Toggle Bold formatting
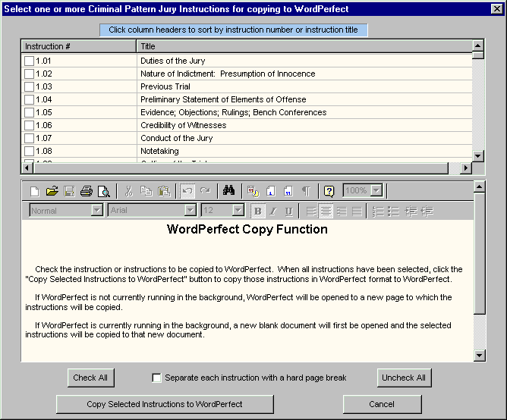The height and width of the screenshot is (420, 507). pos(258,212)
